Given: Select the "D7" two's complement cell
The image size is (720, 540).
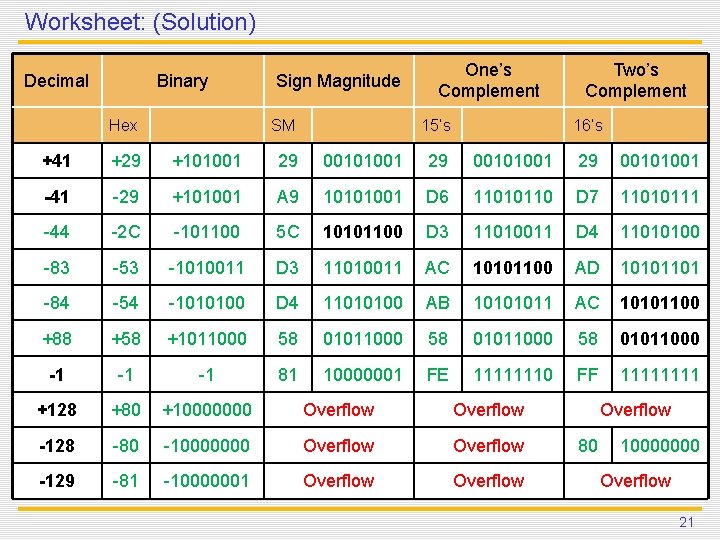Looking at the screenshot, I should (588, 197).
